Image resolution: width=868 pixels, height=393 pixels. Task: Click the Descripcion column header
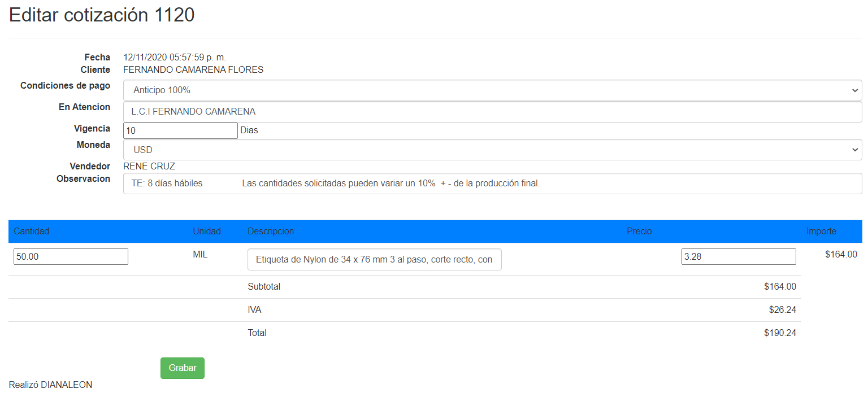pyautogui.click(x=271, y=232)
